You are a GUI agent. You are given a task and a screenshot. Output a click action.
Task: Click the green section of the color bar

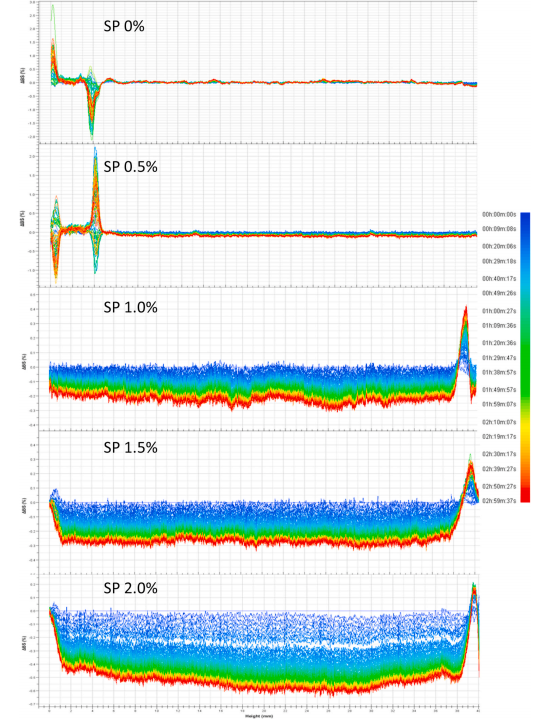click(x=525, y=362)
